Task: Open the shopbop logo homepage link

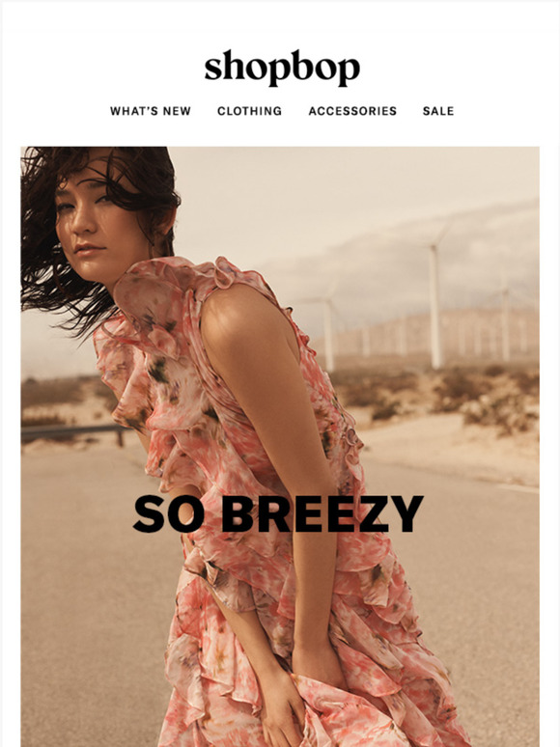Action: pos(282,68)
